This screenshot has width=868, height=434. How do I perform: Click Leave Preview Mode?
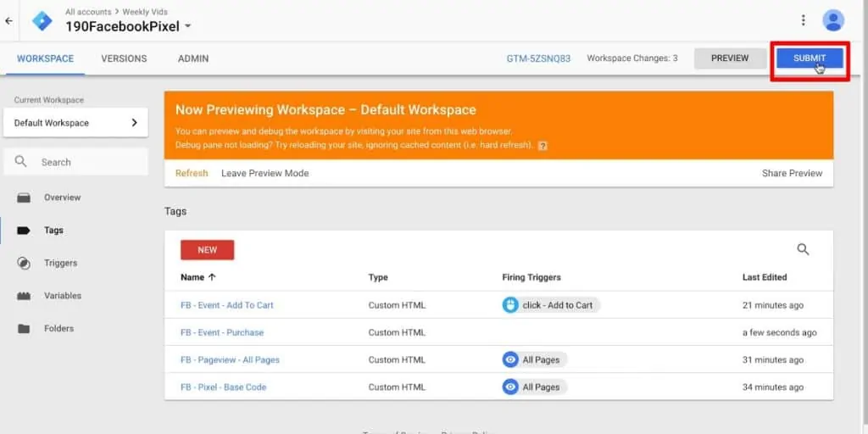tap(265, 173)
